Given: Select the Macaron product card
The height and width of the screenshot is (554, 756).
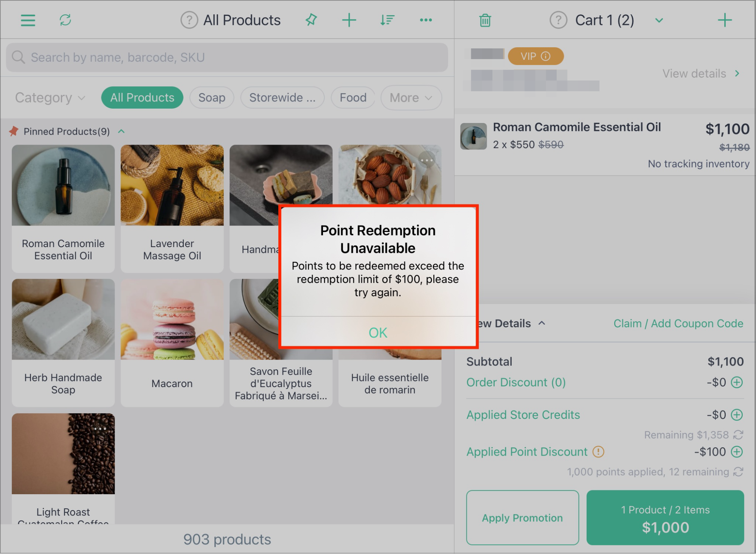Looking at the screenshot, I should click(172, 343).
